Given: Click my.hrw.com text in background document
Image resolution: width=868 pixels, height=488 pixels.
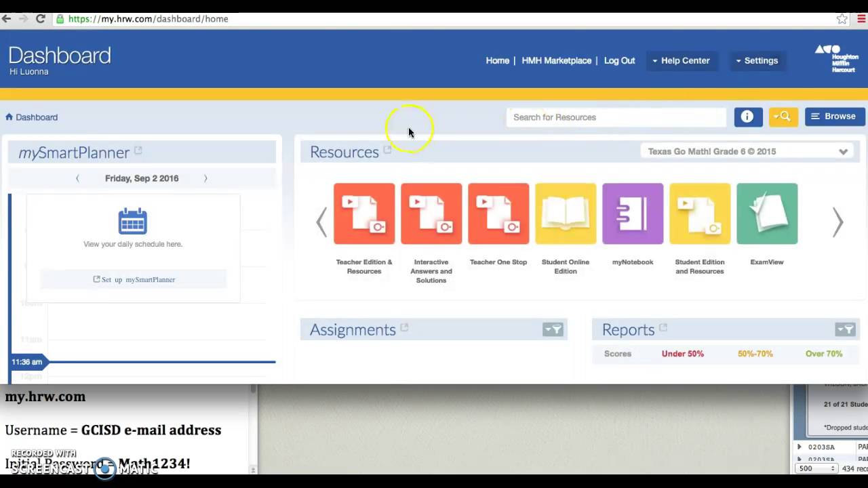Looking at the screenshot, I should (x=45, y=396).
